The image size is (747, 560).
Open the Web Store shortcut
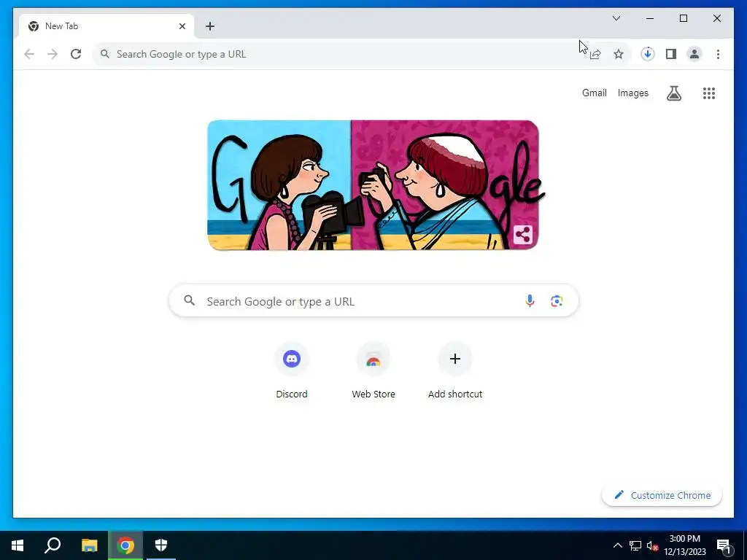tap(373, 371)
